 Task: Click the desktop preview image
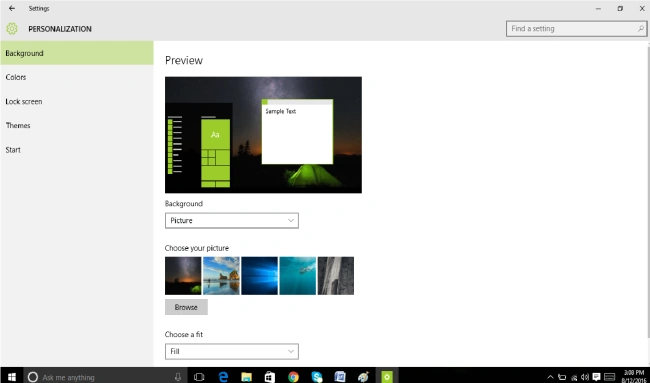click(x=263, y=135)
